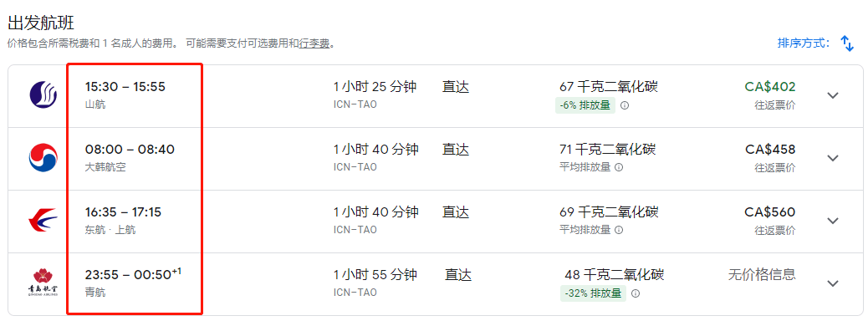Expand the 16:35 – 17:15 flight details
This screenshot has height=321, width=868.
pos(833,221)
